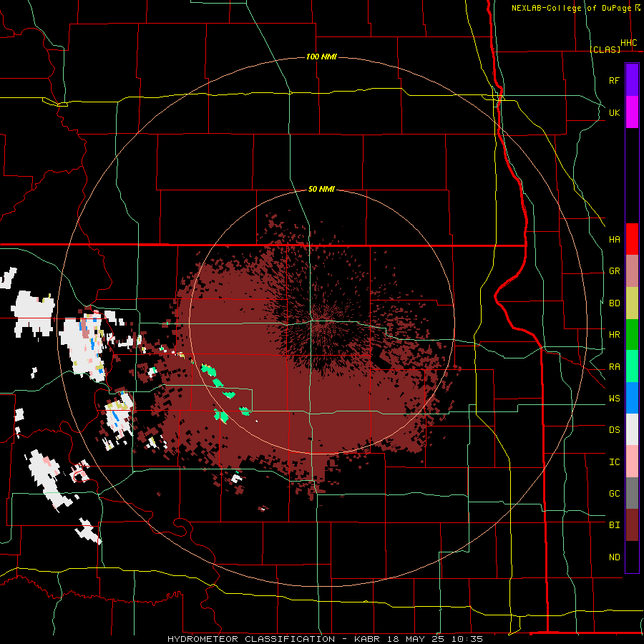This screenshot has height=644, width=644.
Task: Click the ND legend label
Action: click(x=614, y=557)
